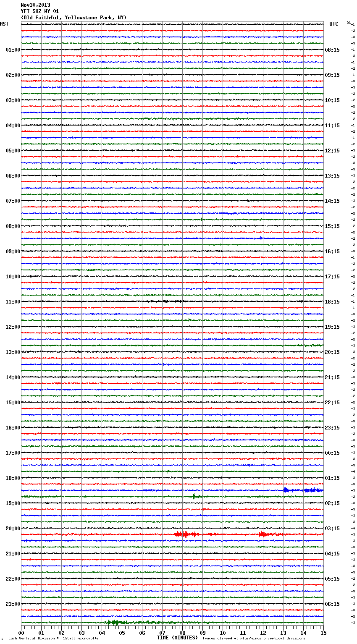Select the 21:00 MST time label
Screen dimensions: 357x644
(x=13, y=554)
